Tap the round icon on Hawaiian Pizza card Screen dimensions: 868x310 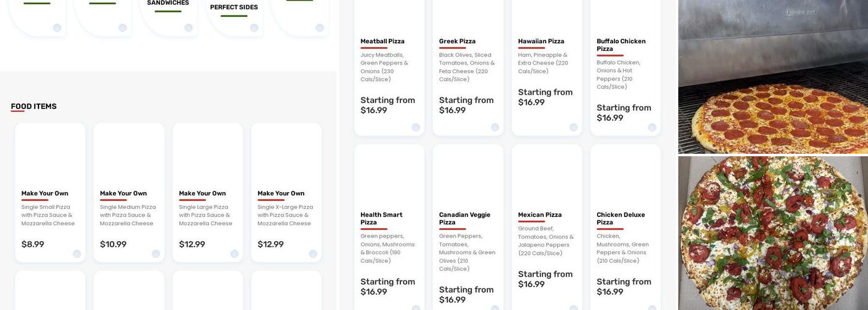click(573, 127)
